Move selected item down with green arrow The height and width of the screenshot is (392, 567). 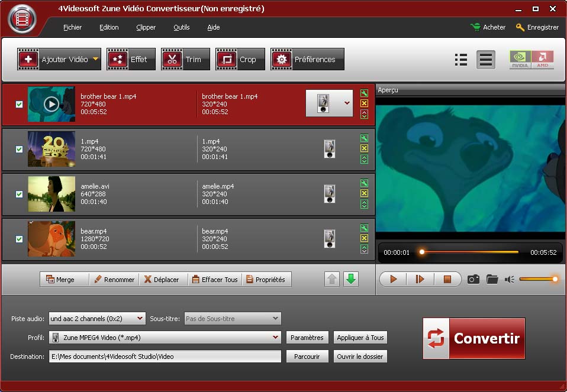click(x=351, y=279)
